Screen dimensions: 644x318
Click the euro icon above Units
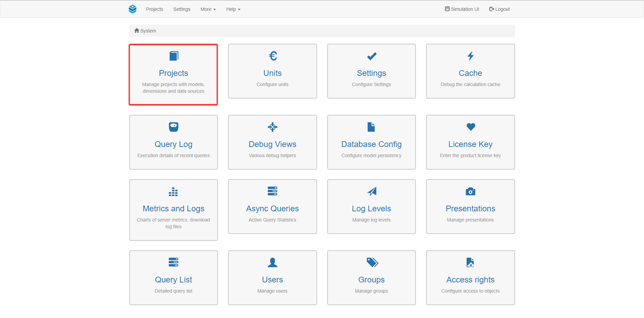[273, 56]
